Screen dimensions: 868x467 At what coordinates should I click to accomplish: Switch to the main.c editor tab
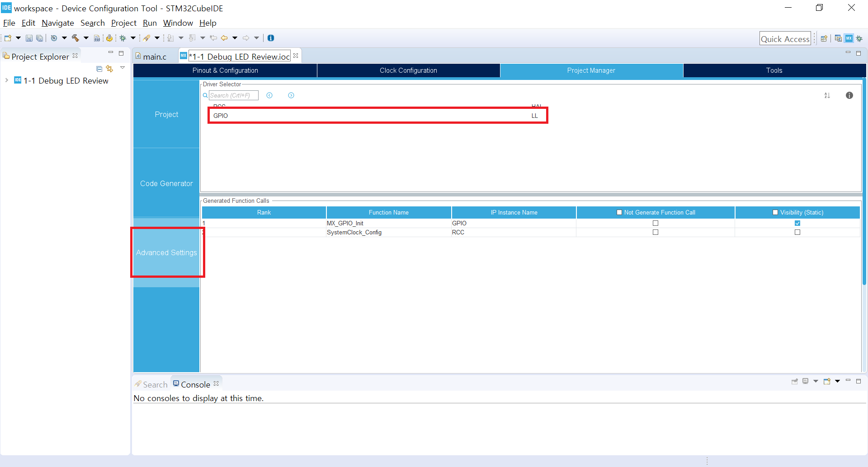155,56
